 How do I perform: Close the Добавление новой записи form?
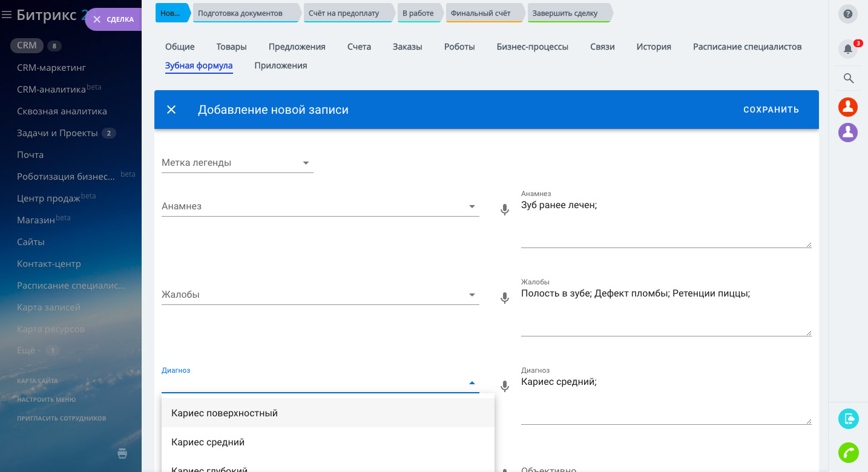click(x=171, y=110)
